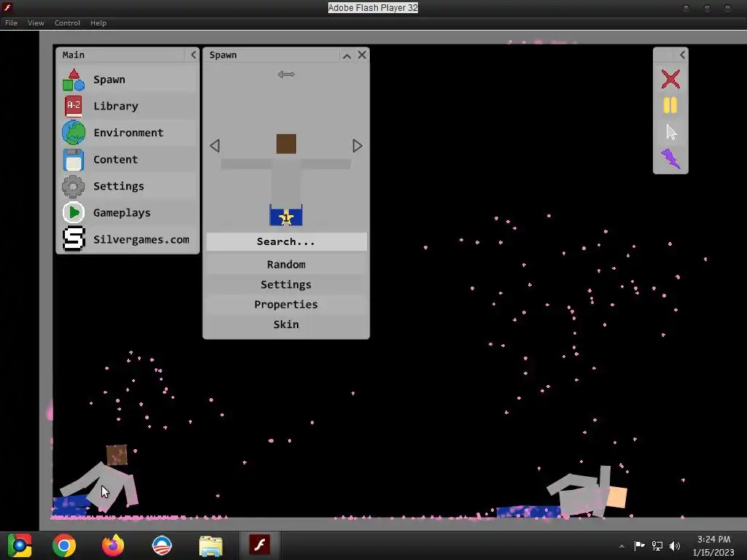The image size is (747, 560).
Task: Open Settings label in Main panel
Action: click(119, 186)
